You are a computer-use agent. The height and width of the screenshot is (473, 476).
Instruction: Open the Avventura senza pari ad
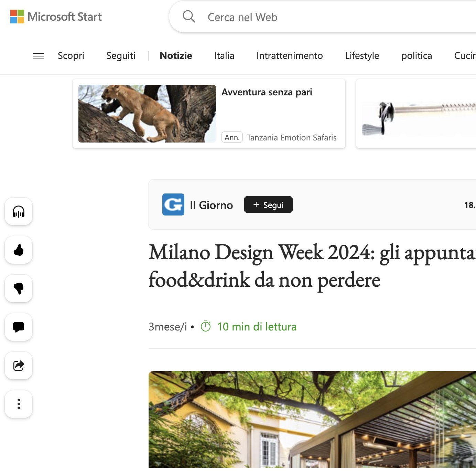click(267, 92)
